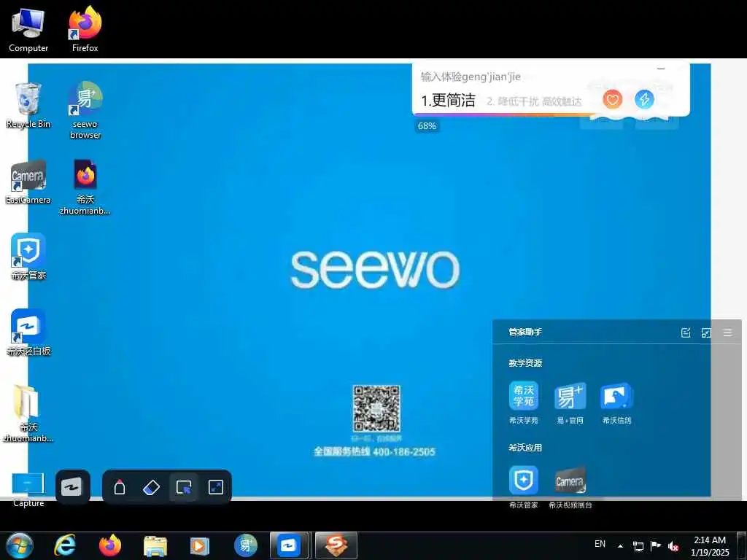Select the eraser tool in floating toolbar
The height and width of the screenshot is (560, 747).
click(x=152, y=487)
